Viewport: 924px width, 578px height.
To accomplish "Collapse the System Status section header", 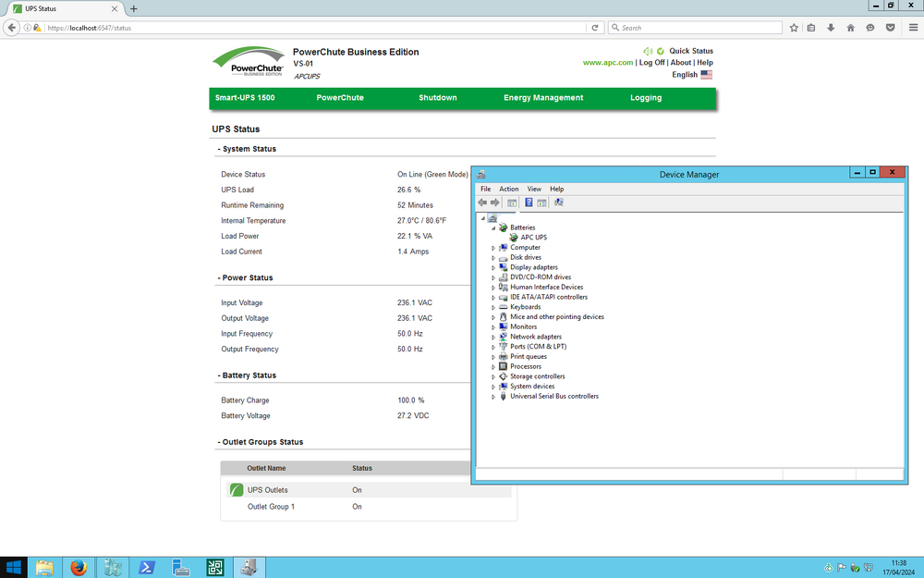I will click(247, 149).
